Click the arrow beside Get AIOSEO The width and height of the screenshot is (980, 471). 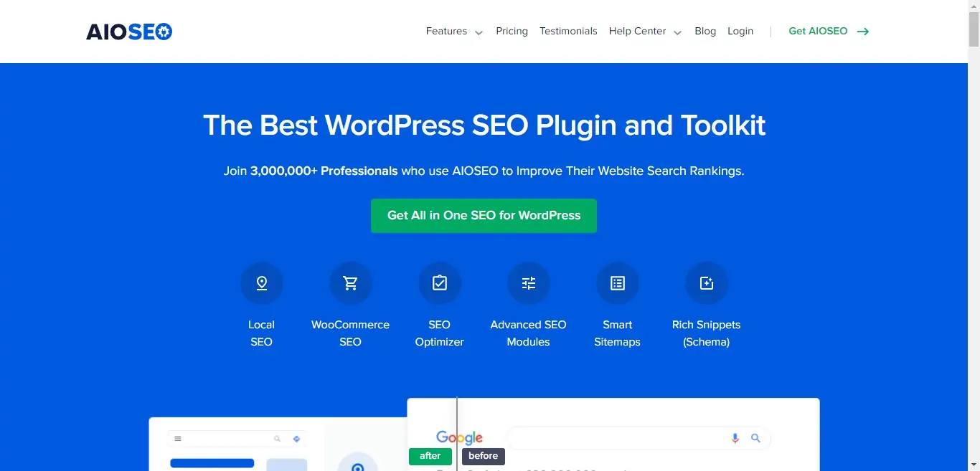(863, 32)
